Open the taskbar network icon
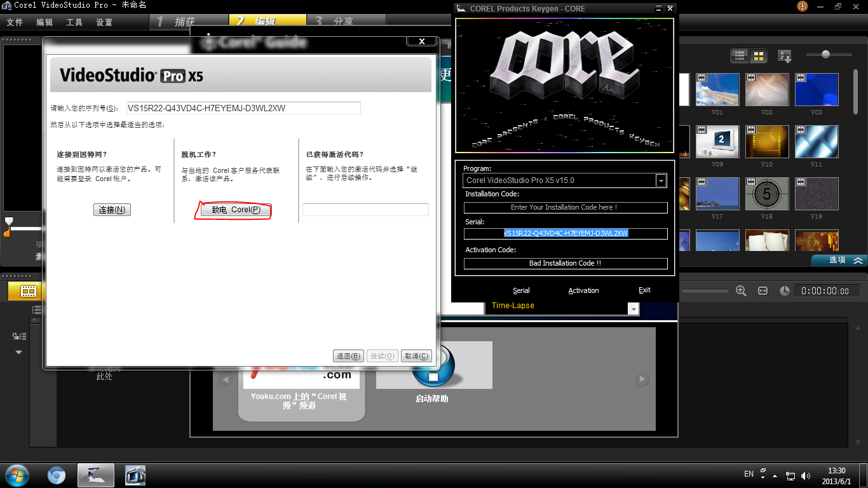 pos(790,475)
